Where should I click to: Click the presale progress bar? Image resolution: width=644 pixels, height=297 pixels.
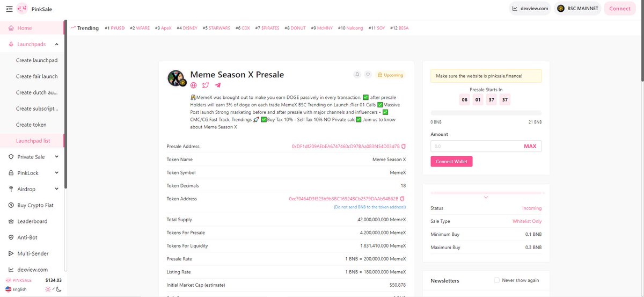tap(486, 113)
